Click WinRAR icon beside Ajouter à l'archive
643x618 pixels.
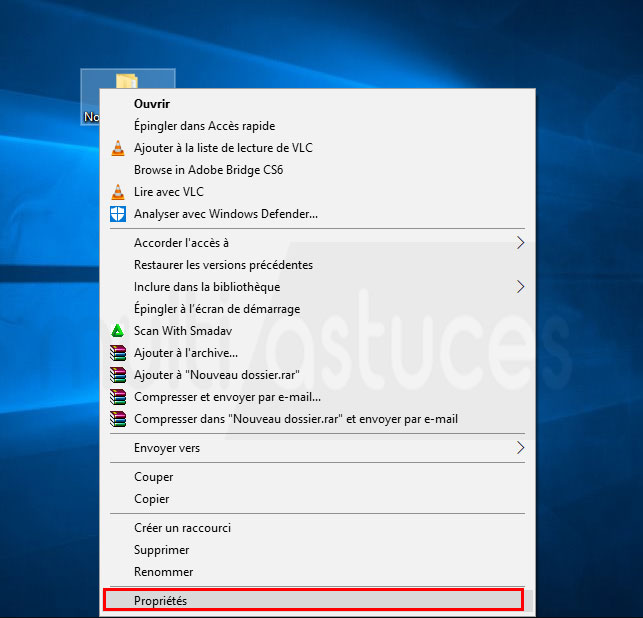click(x=117, y=353)
